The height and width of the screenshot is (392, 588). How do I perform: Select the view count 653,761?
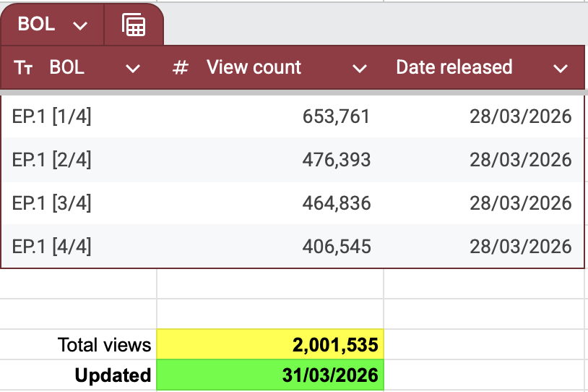270,116
